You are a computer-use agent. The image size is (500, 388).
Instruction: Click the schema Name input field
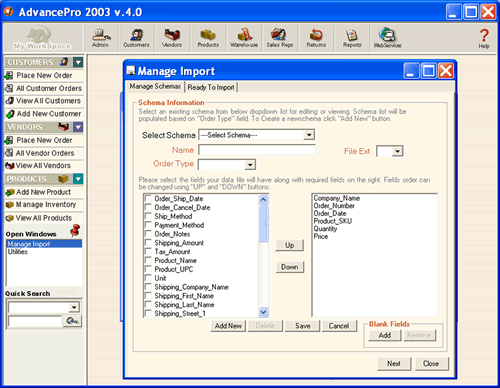pos(257,150)
